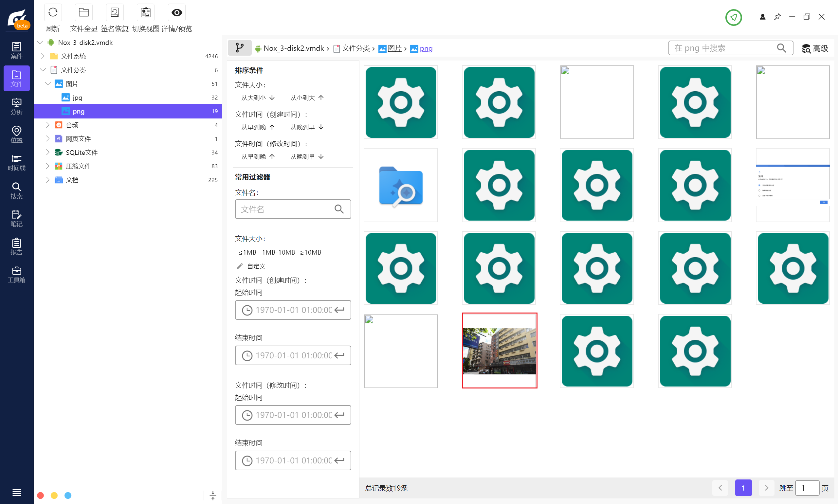Expand the SQLite文件 tree node

(x=48, y=152)
